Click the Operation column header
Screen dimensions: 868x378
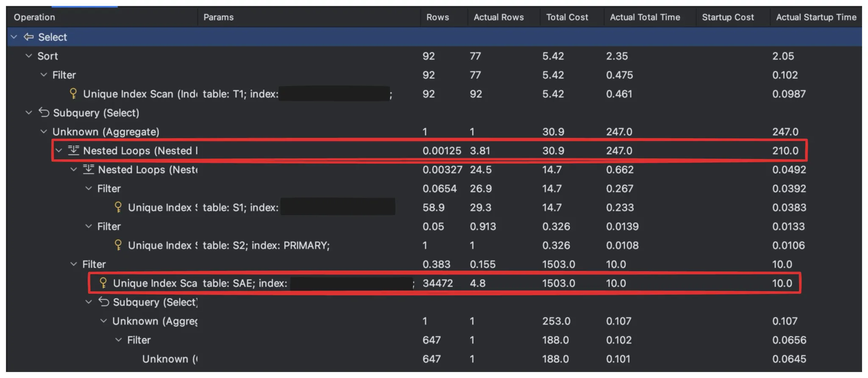tap(34, 17)
